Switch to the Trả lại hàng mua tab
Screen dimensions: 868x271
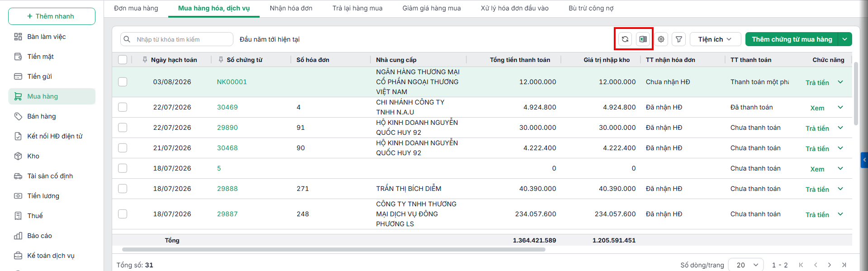357,8
